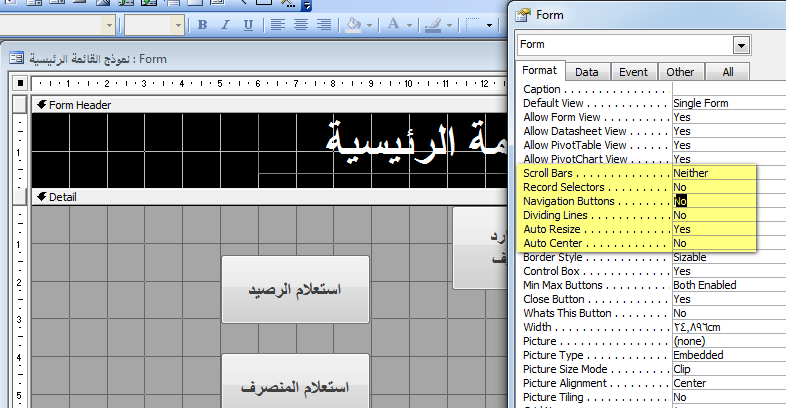
Task: Align text left using the toolbar
Action: [x=278, y=25]
